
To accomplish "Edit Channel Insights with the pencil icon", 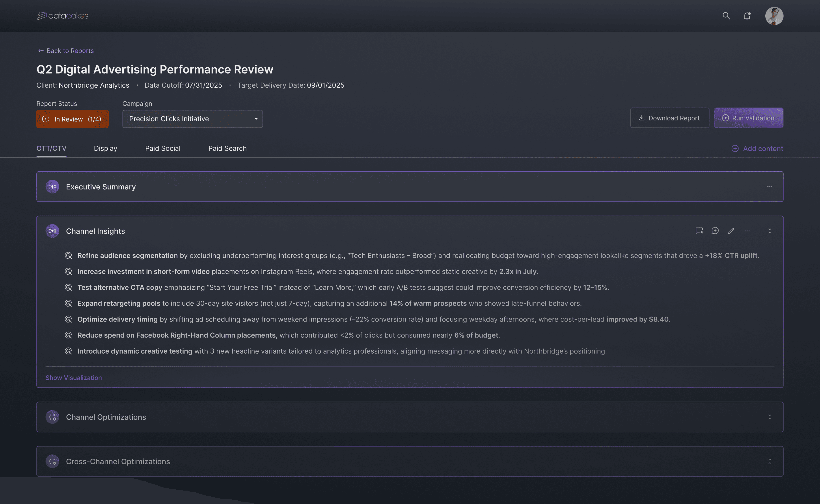I will coord(731,231).
